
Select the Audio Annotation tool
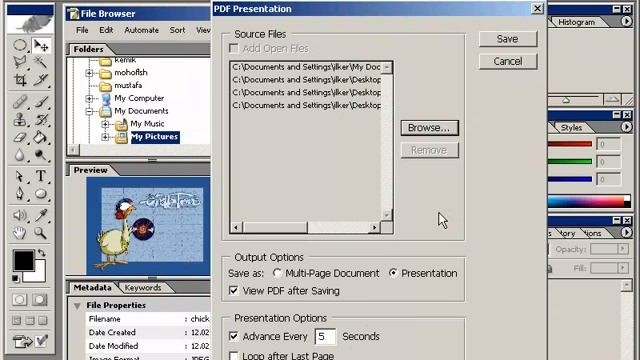click(20, 215)
